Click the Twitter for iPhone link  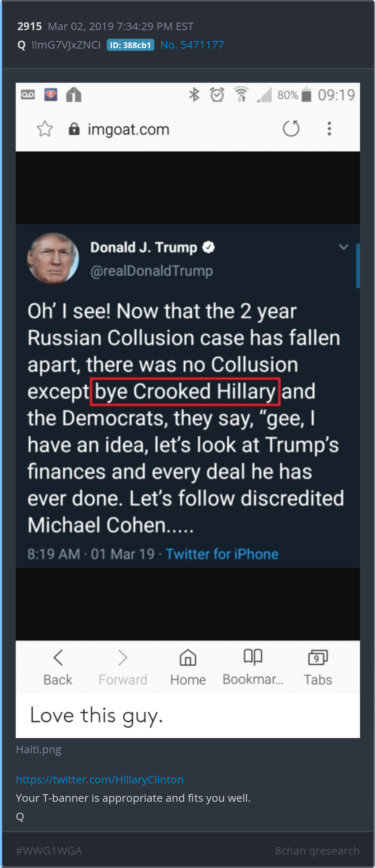[222, 554]
